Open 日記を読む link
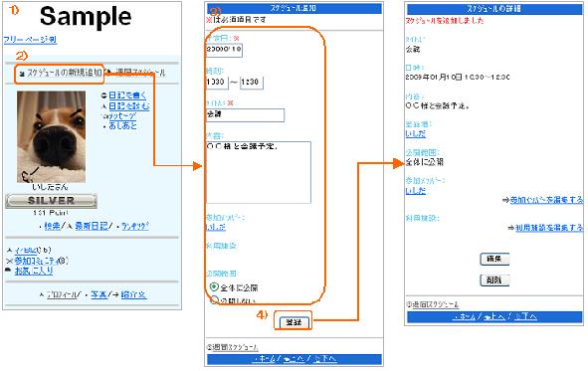This screenshot has height=371, width=588. tap(129, 106)
